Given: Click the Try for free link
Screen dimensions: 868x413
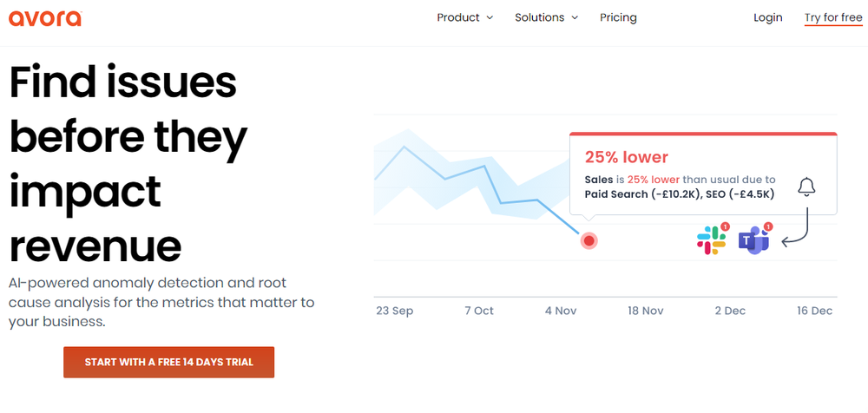Looking at the screenshot, I should point(833,18).
